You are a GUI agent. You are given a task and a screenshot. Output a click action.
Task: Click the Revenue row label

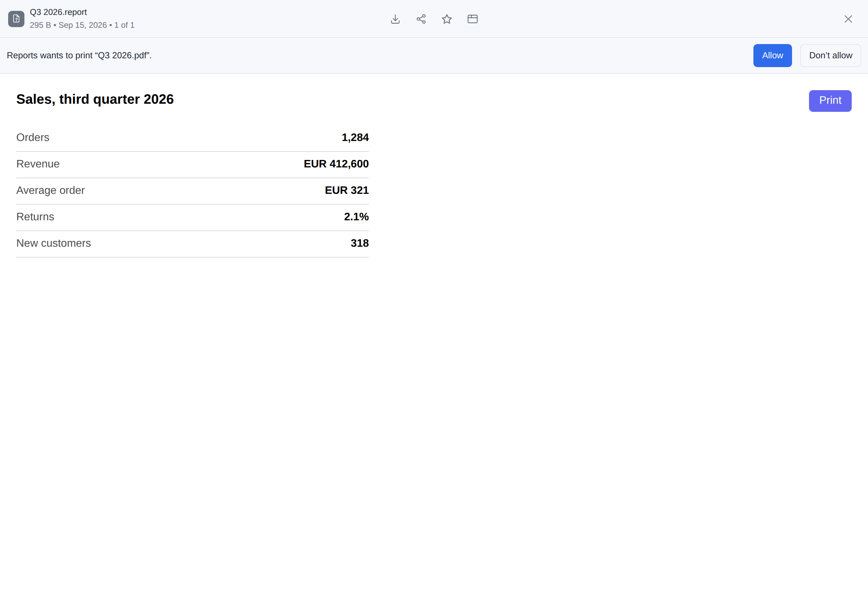point(38,164)
